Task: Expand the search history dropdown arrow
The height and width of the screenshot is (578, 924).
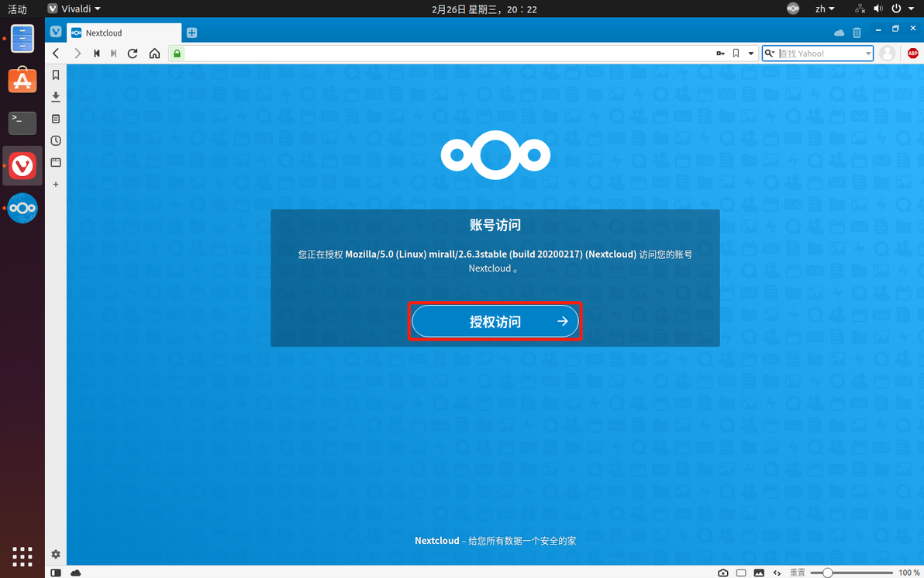Action: pos(868,53)
